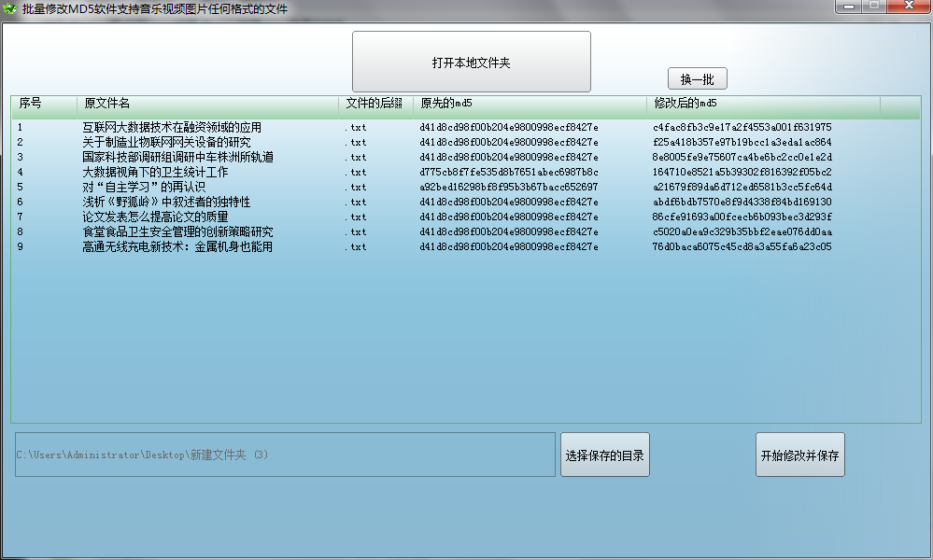
Task: Click the 原文件名 column header
Action: click(x=206, y=103)
